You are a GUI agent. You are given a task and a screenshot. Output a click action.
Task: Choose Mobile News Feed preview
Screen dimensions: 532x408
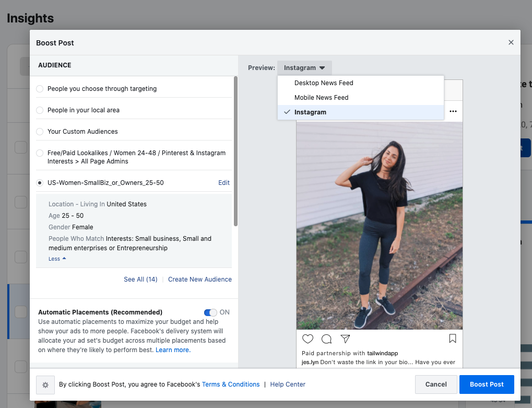(x=361, y=97)
